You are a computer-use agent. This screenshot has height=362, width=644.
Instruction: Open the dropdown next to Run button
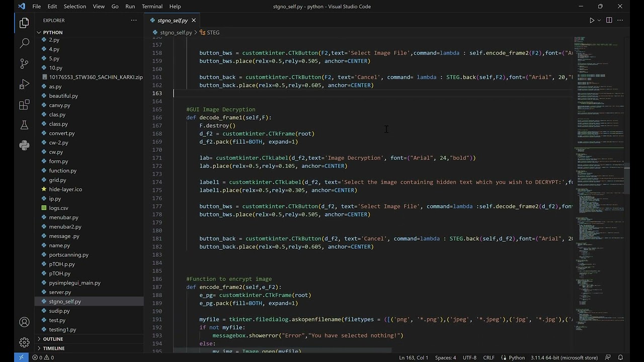[599, 20]
